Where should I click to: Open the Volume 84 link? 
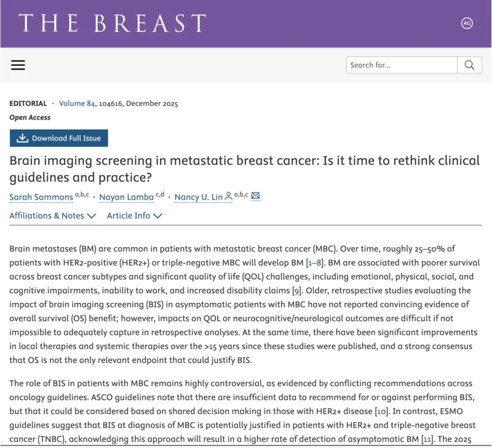pyautogui.click(x=77, y=103)
